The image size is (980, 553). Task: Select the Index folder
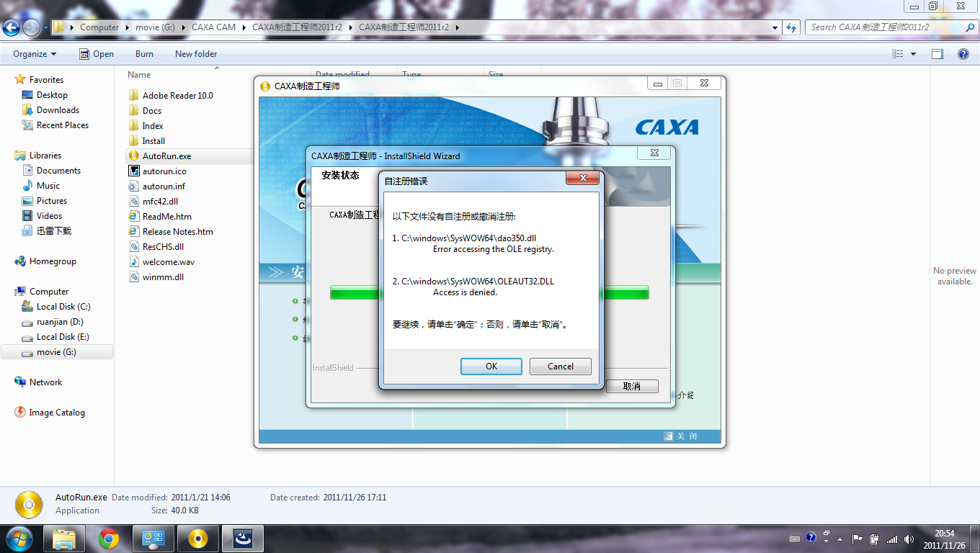coord(153,126)
